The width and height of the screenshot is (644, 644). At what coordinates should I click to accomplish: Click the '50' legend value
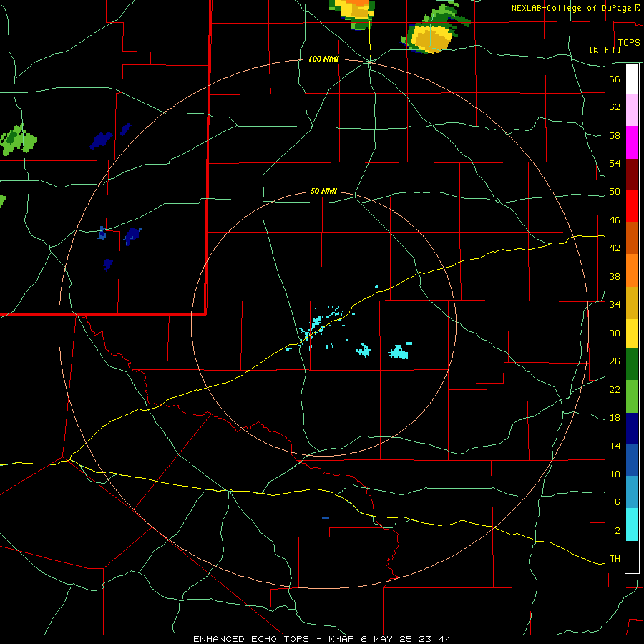615,191
